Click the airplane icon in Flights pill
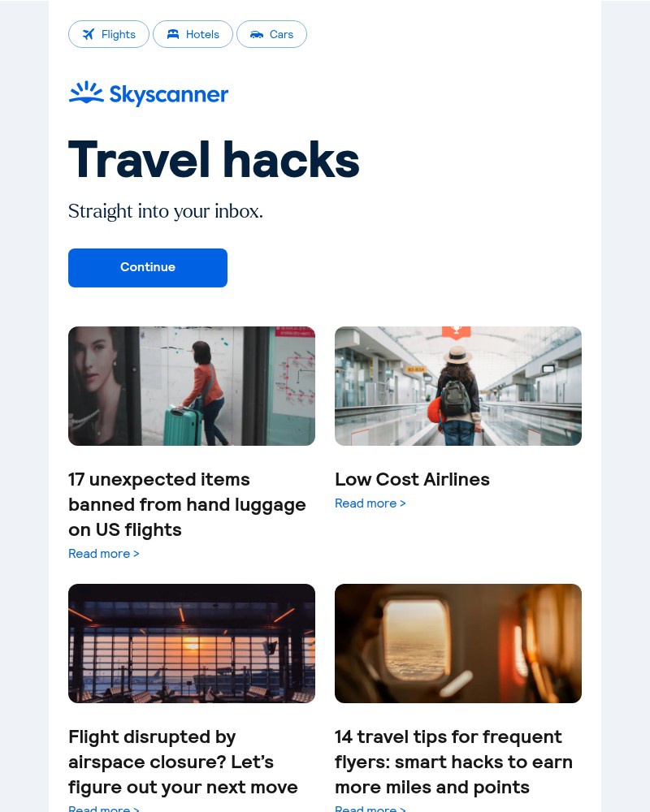The height and width of the screenshot is (812, 650). click(89, 34)
